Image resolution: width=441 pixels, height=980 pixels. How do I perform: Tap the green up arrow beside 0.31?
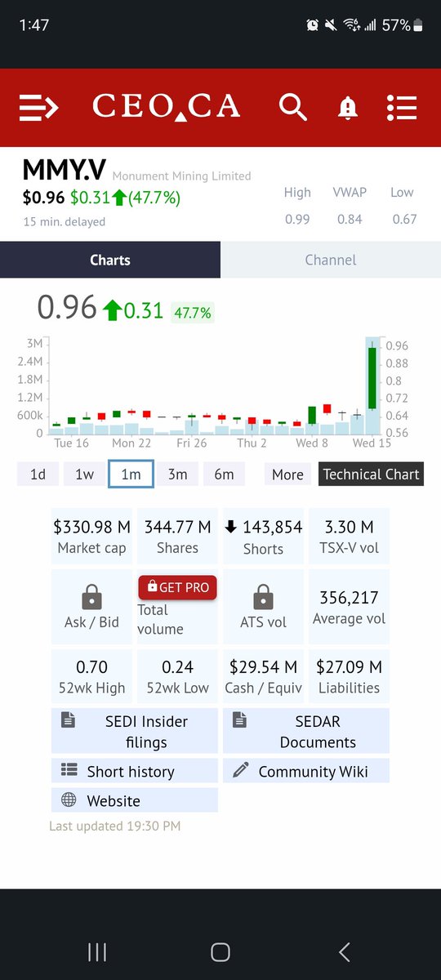tap(112, 310)
